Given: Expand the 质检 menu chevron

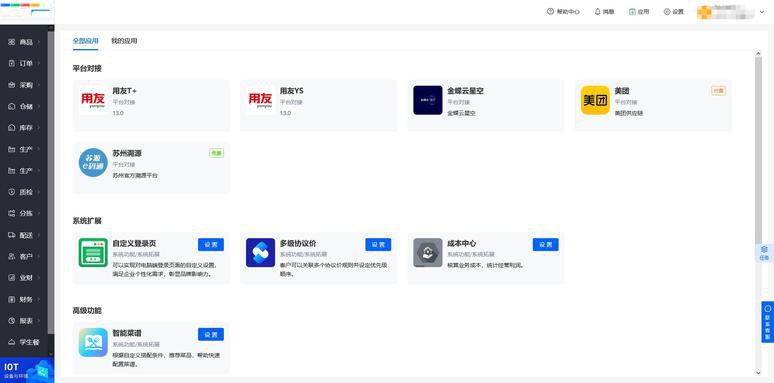Looking at the screenshot, I should point(39,192).
